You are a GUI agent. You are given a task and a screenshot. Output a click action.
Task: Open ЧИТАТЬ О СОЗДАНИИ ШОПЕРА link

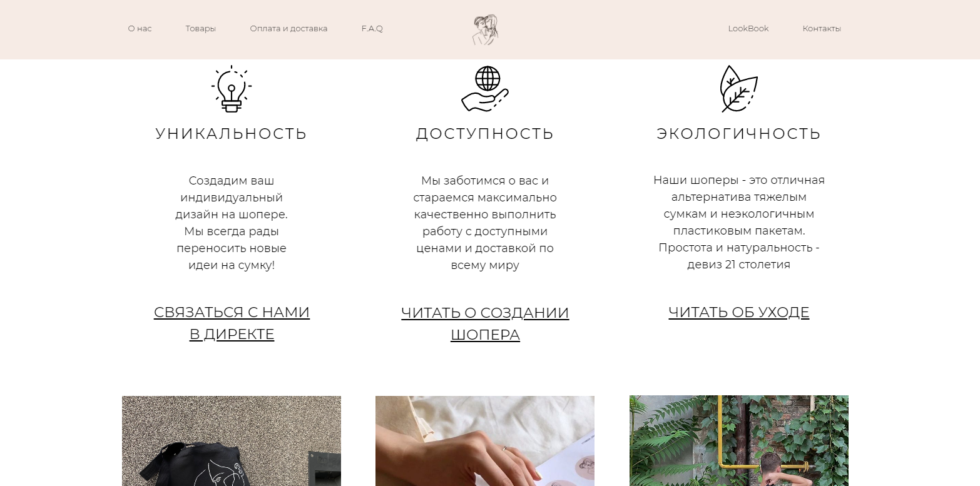click(x=485, y=324)
